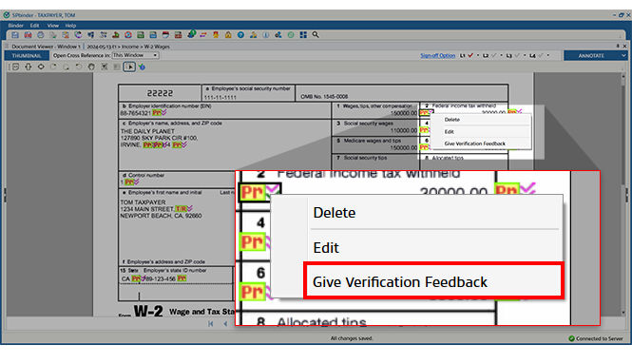632x364 pixels.
Task: Open the blue question-mark Help icon
Action: pos(240,35)
